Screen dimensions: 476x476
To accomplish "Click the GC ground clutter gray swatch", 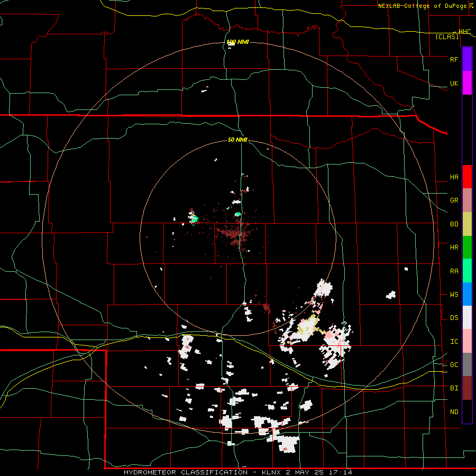I will point(467,364).
